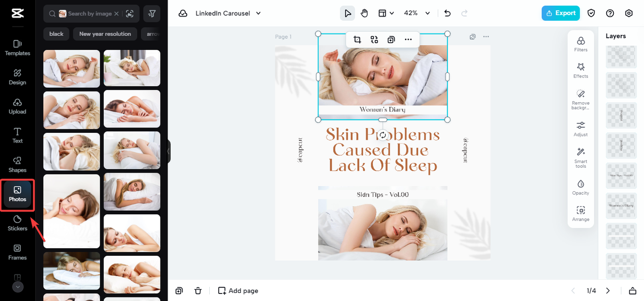Image resolution: width=644 pixels, height=301 pixels.
Task: Click the 1/4 page indicator
Action: pos(591,290)
